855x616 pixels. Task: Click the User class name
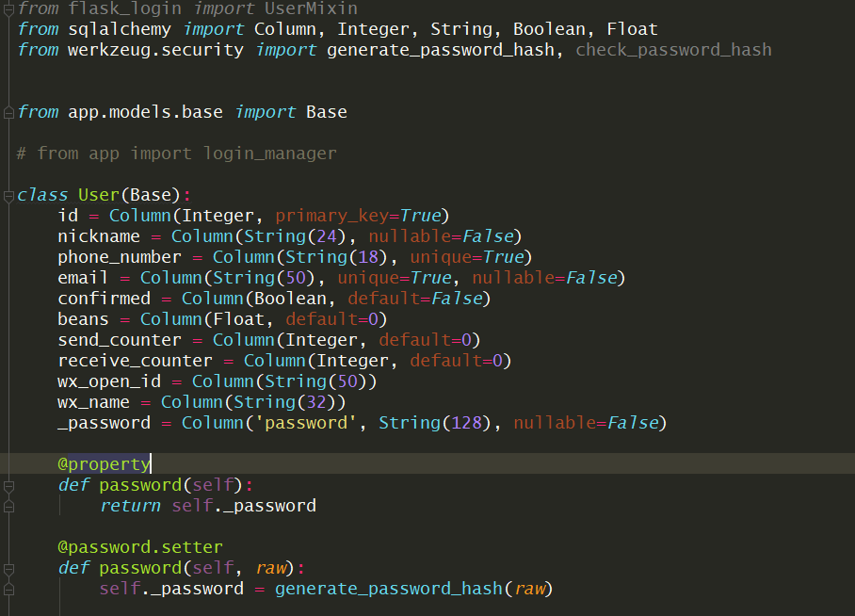pyautogui.click(x=98, y=195)
